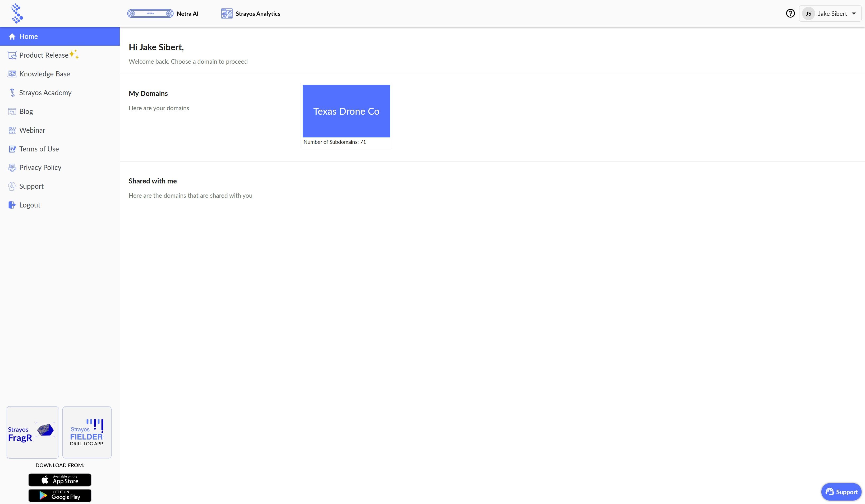865x504 pixels.
Task: Open Product Release menu item
Action: [x=60, y=55]
